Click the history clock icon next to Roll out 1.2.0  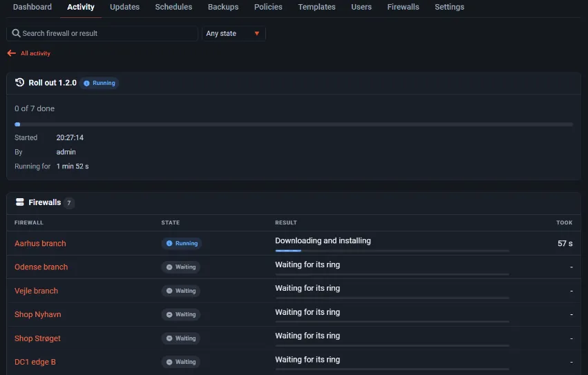pyautogui.click(x=19, y=82)
